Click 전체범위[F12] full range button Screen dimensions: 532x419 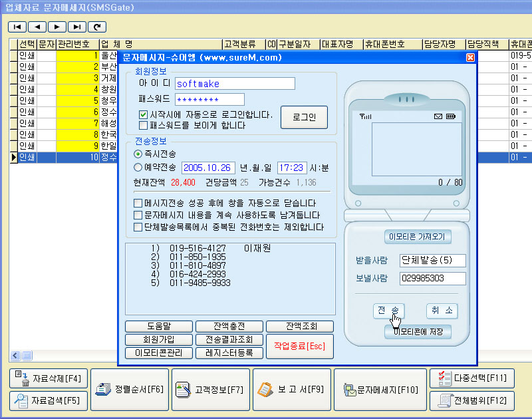tap(472, 400)
